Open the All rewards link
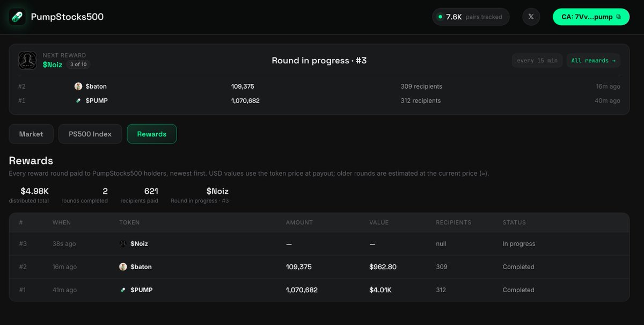644x325 pixels. [594, 60]
